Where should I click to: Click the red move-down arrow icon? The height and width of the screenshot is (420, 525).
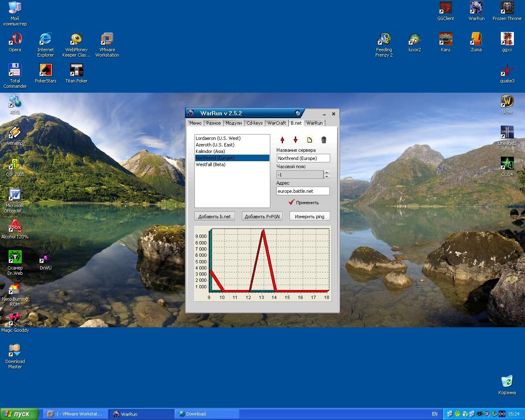pyautogui.click(x=295, y=140)
